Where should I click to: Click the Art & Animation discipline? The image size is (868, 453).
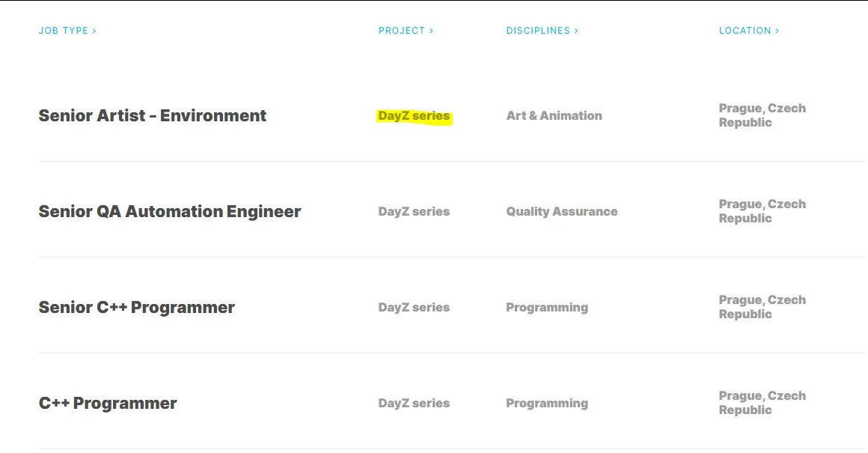pos(554,116)
